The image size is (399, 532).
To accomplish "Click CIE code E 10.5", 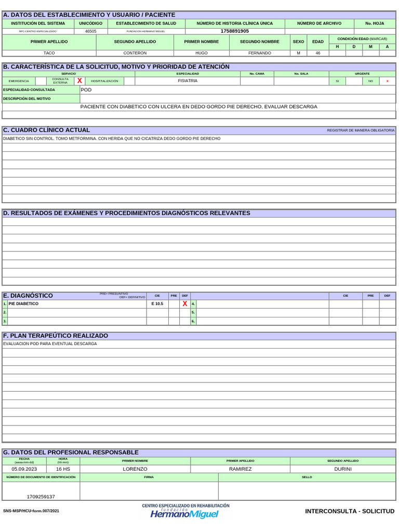I will click(157, 304).
